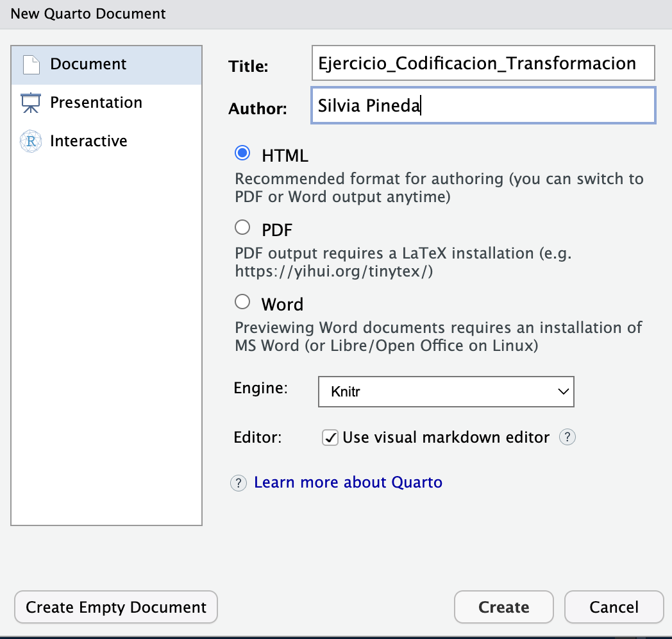Open Learn more about Quarto link

(x=348, y=482)
